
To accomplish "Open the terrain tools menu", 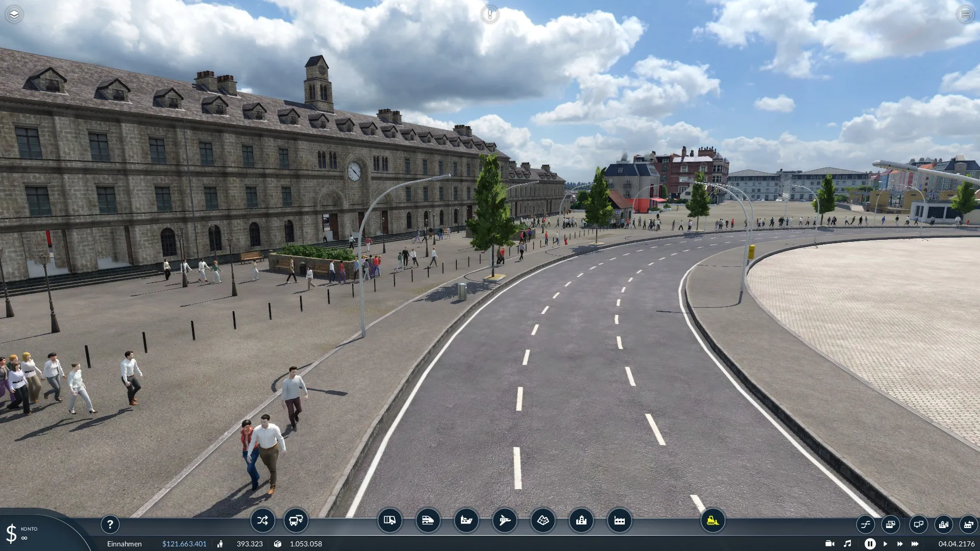I will point(543,520).
